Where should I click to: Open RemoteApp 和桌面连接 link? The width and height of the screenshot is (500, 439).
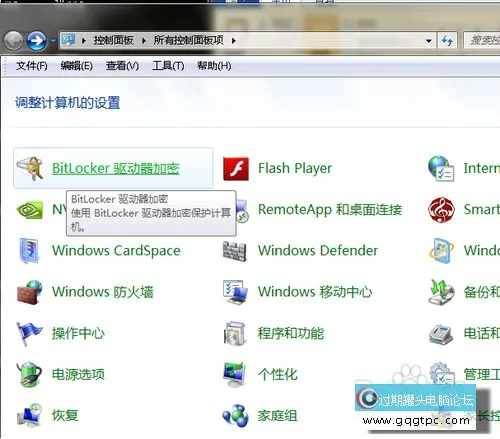point(330,210)
